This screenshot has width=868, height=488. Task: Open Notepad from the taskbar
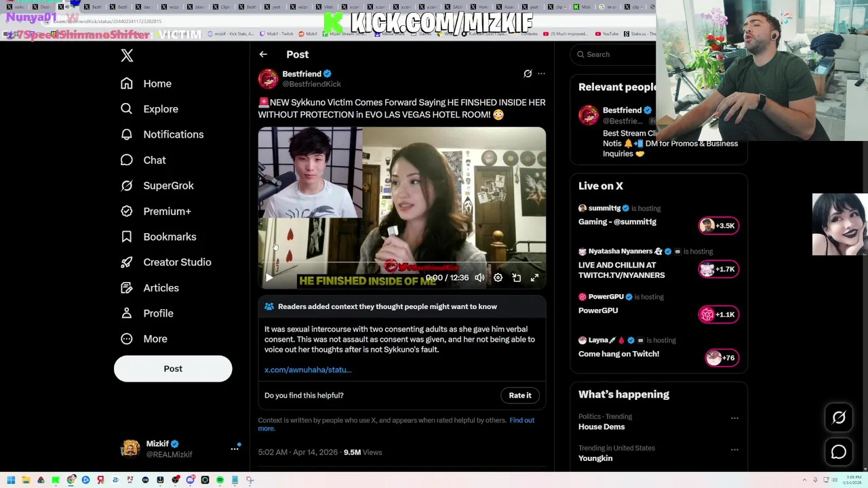pyautogui.click(x=235, y=480)
